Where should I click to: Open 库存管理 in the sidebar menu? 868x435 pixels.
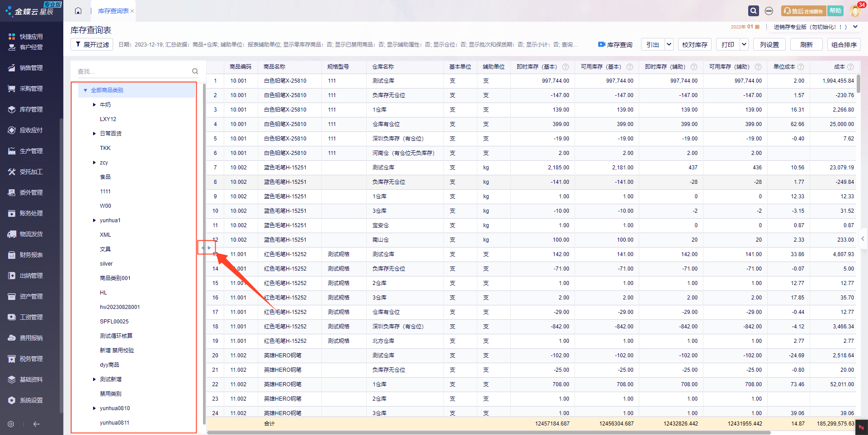pyautogui.click(x=31, y=109)
